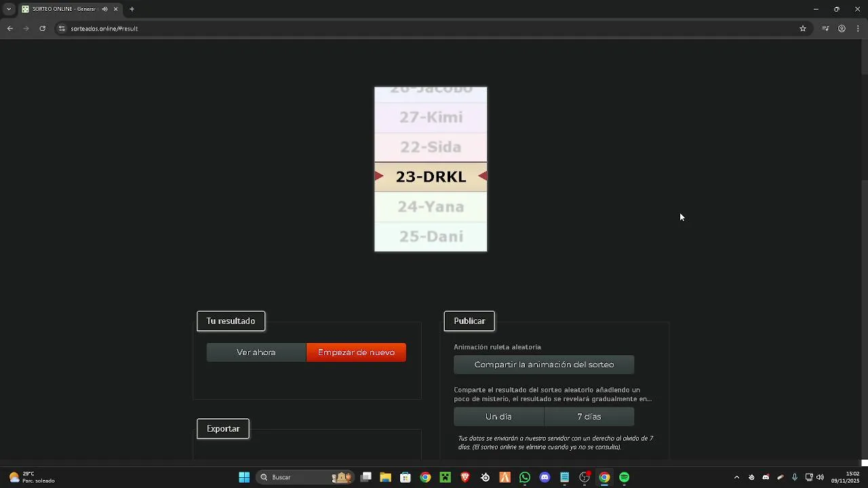Click the Exportar section label
Viewport: 868px width, 488px height.
(x=223, y=429)
